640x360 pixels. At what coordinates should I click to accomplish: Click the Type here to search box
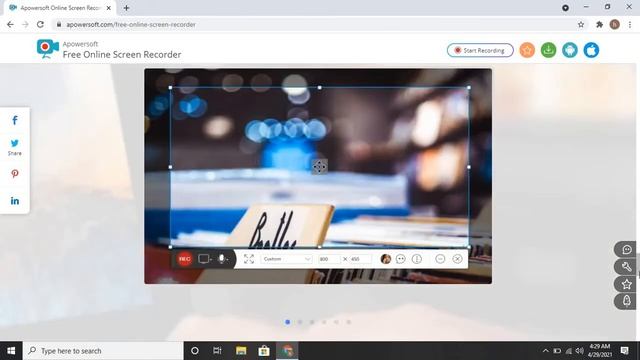[x=103, y=351]
